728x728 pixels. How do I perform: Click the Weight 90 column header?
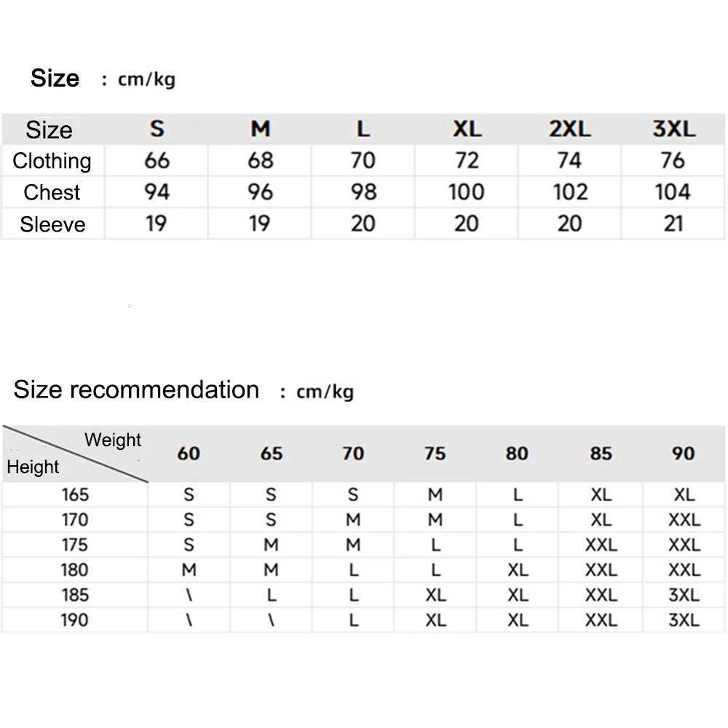tap(684, 454)
